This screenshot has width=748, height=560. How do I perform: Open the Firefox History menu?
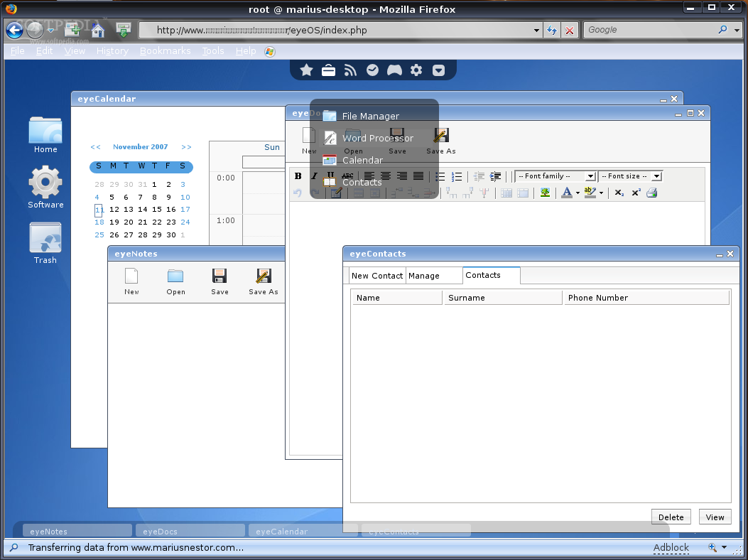coord(112,51)
